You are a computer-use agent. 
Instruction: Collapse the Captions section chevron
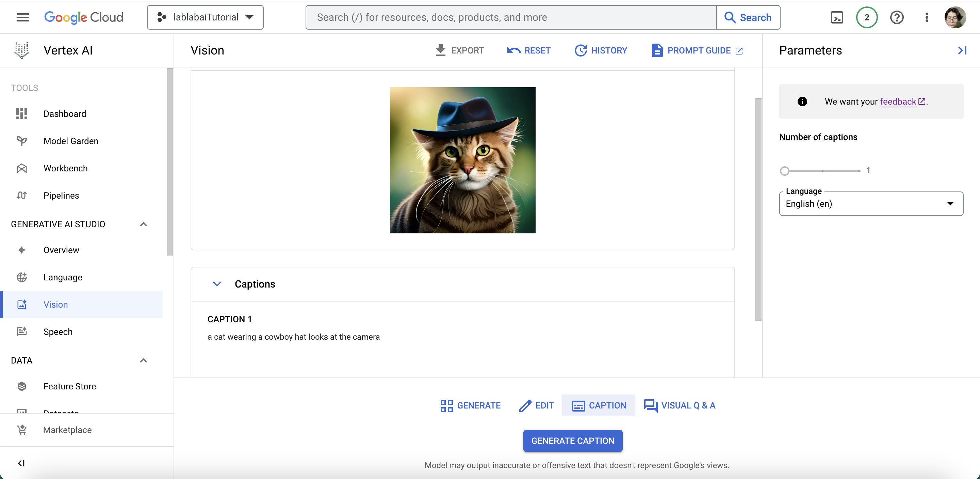point(217,284)
